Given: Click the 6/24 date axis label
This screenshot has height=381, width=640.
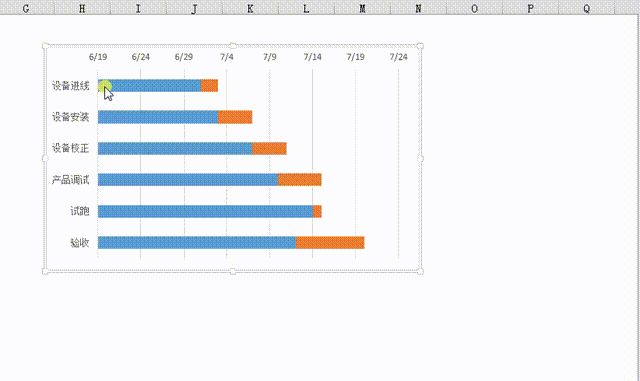Looking at the screenshot, I should 141,57.
